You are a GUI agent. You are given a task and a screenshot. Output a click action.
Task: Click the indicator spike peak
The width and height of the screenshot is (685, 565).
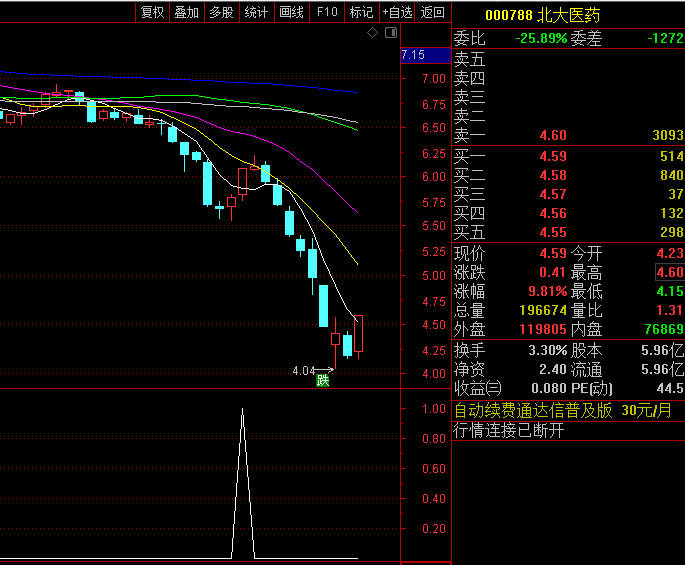click(242, 410)
